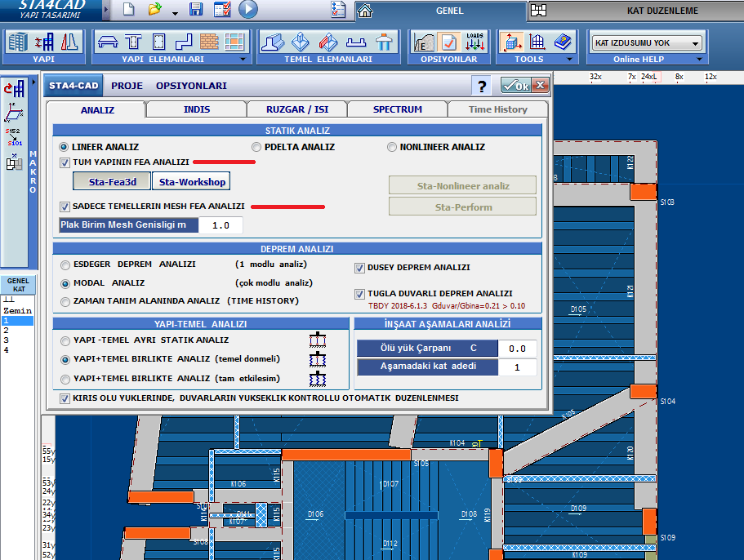Select the Zemin floor in the floor list
The height and width of the screenshot is (560, 744).
[17, 311]
